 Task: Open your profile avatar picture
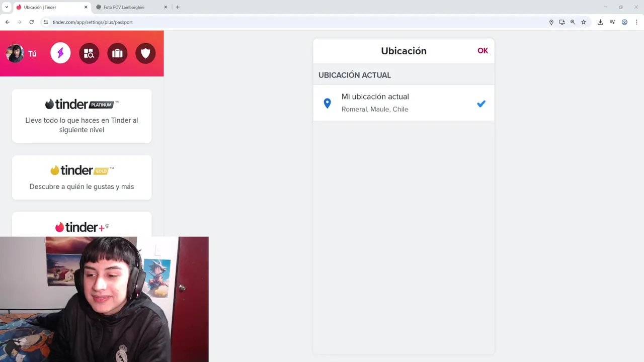click(x=15, y=53)
